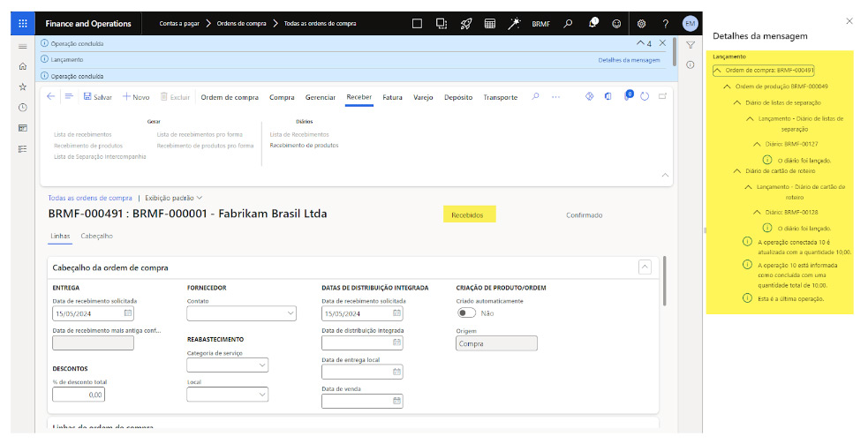868x444 pixels.
Task: Collapse Cabeçalho da ordem de compra section
Action: pyautogui.click(x=645, y=267)
